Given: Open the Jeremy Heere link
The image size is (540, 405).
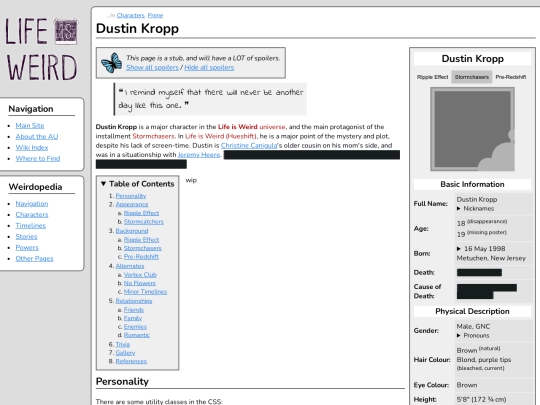Looking at the screenshot, I should tap(199, 155).
